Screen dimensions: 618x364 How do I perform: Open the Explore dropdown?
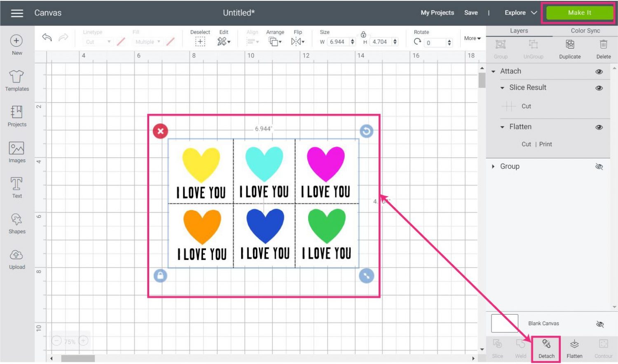click(521, 13)
